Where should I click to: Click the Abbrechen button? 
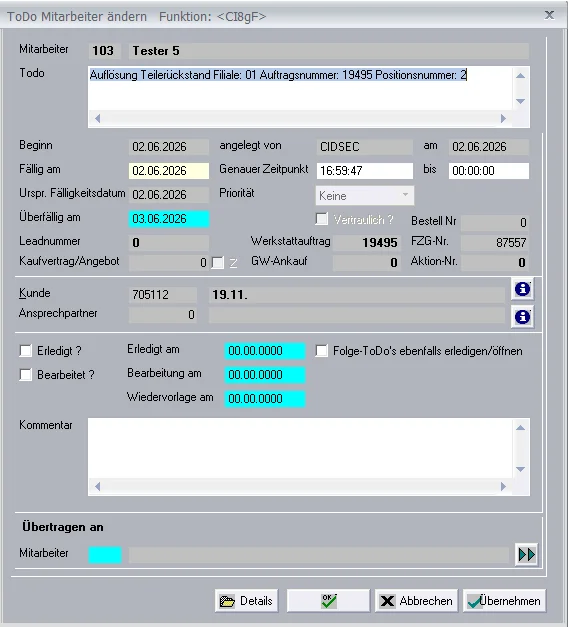416,601
